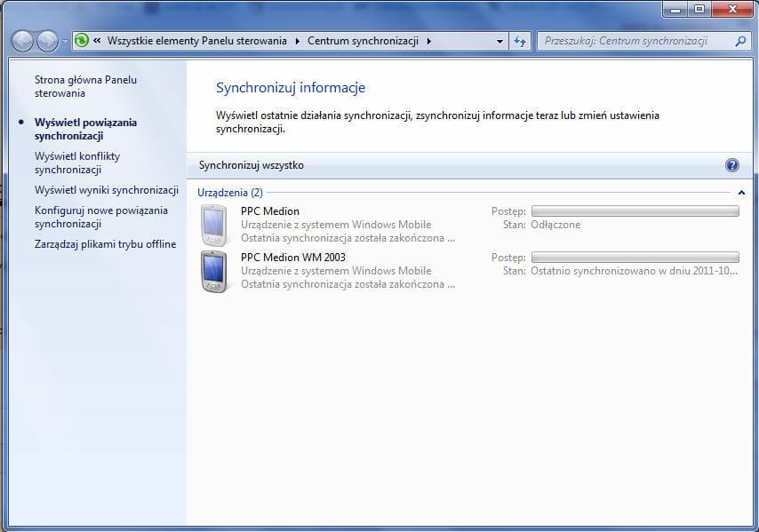Click the Forward navigation arrow button
This screenshot has width=759, height=532.
47,41
